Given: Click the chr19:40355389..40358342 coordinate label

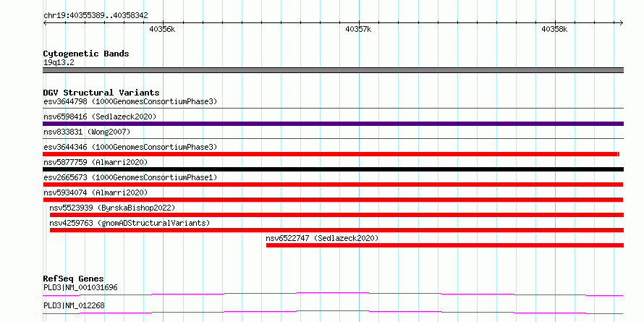Looking at the screenshot, I should click(96, 16).
